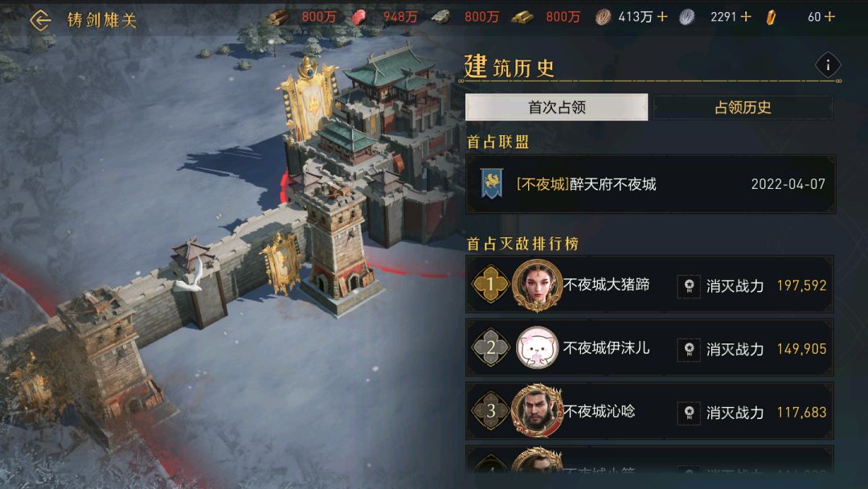View cat avatar of 不夜城伊沫儿
Screen dimensions: 868x489
coord(536,347)
